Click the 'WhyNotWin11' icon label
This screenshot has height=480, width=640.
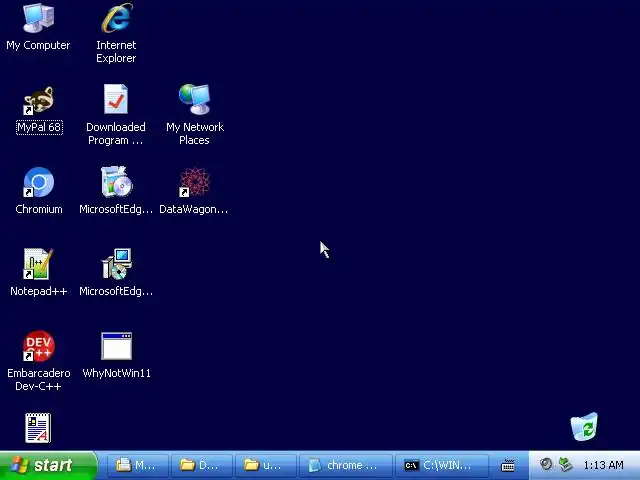click(117, 373)
